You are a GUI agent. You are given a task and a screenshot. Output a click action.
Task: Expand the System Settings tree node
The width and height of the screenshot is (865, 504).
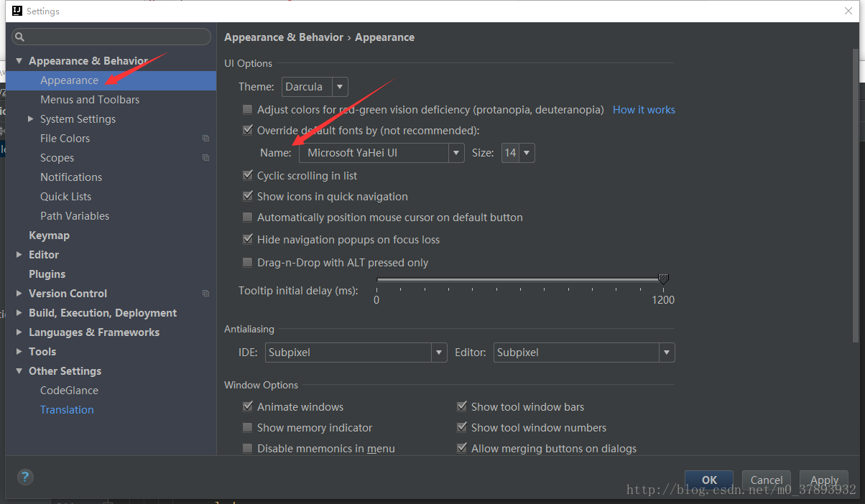(31, 119)
